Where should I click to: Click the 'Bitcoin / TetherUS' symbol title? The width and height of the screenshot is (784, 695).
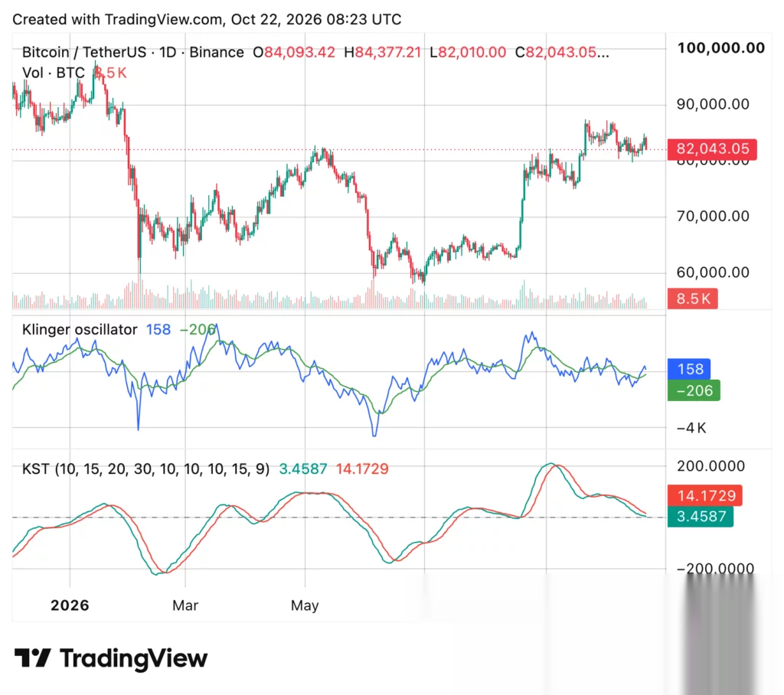[84, 52]
